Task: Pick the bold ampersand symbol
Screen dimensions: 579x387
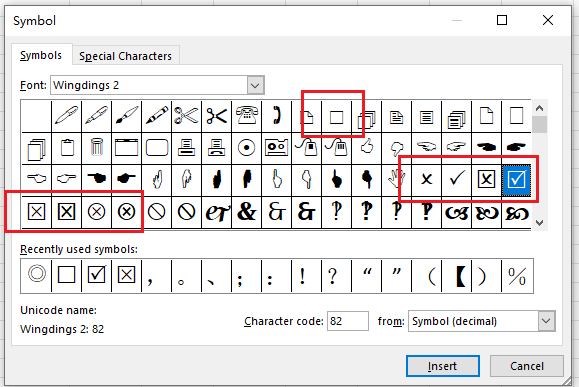Action: 247,212
